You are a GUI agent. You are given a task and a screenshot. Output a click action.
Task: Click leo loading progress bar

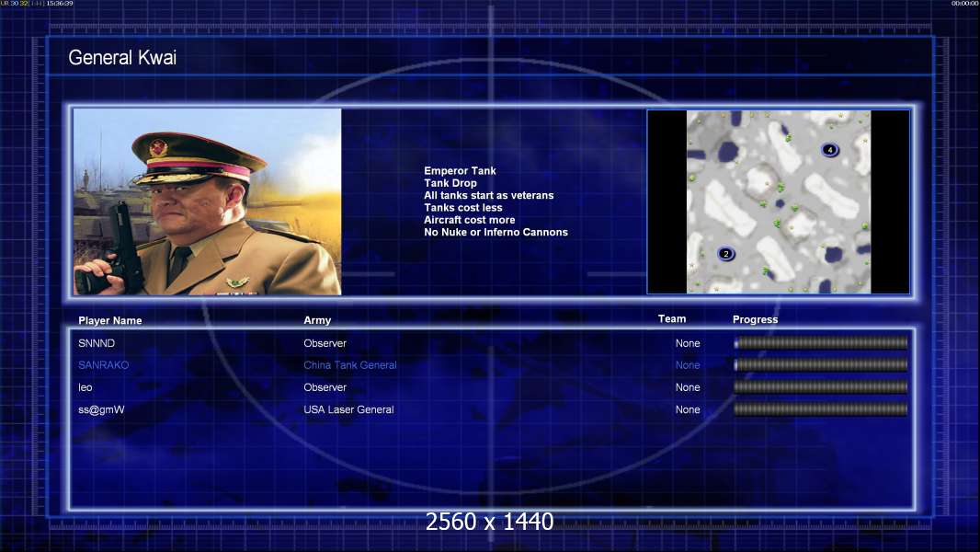[x=821, y=387]
